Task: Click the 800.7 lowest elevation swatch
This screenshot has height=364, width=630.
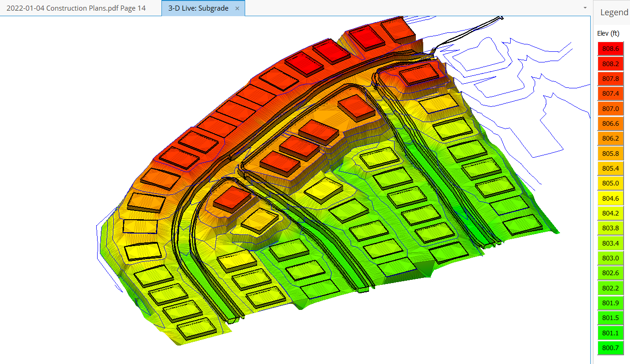Action: [611, 348]
